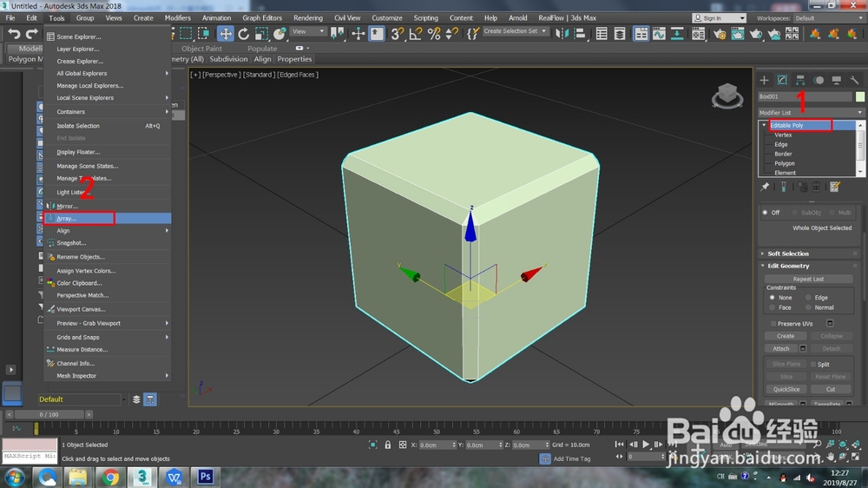Select the Edge constraint radio button
The image size is (868, 488).
(x=809, y=298)
